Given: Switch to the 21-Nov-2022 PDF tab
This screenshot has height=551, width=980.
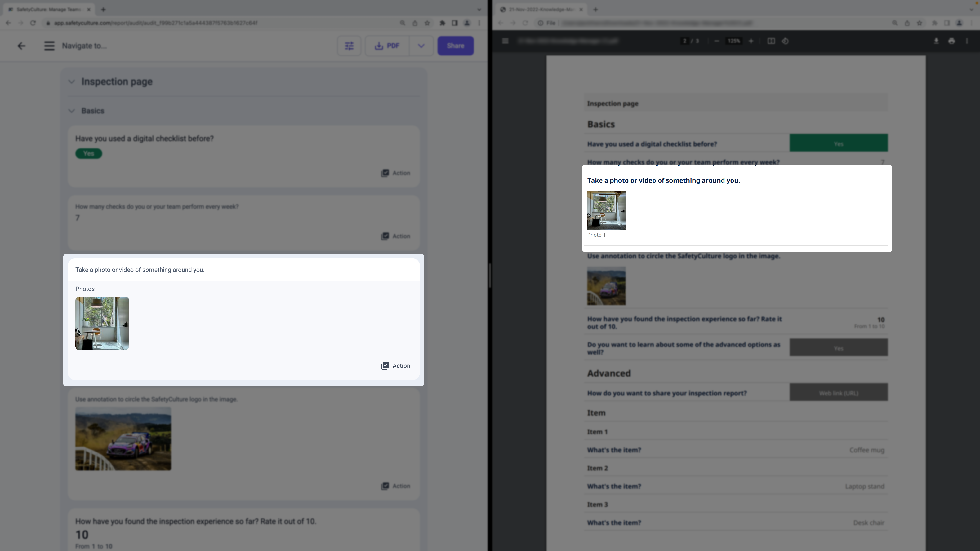Looking at the screenshot, I should tap(540, 10).
